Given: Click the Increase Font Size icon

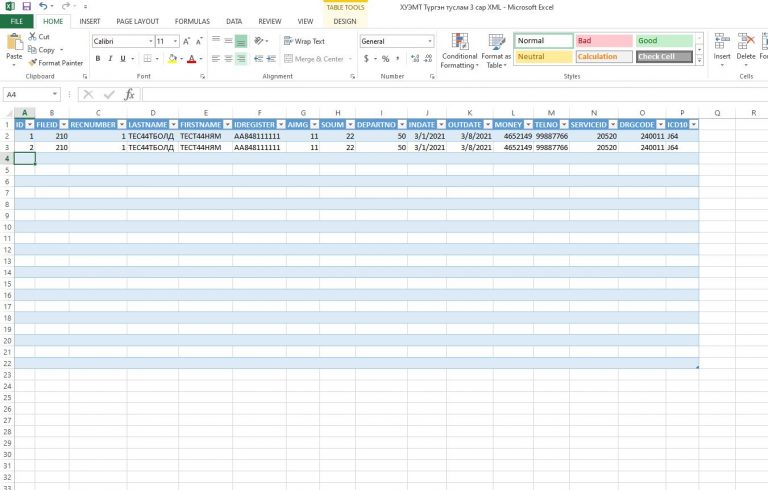Looking at the screenshot, I should pyautogui.click(x=187, y=42).
